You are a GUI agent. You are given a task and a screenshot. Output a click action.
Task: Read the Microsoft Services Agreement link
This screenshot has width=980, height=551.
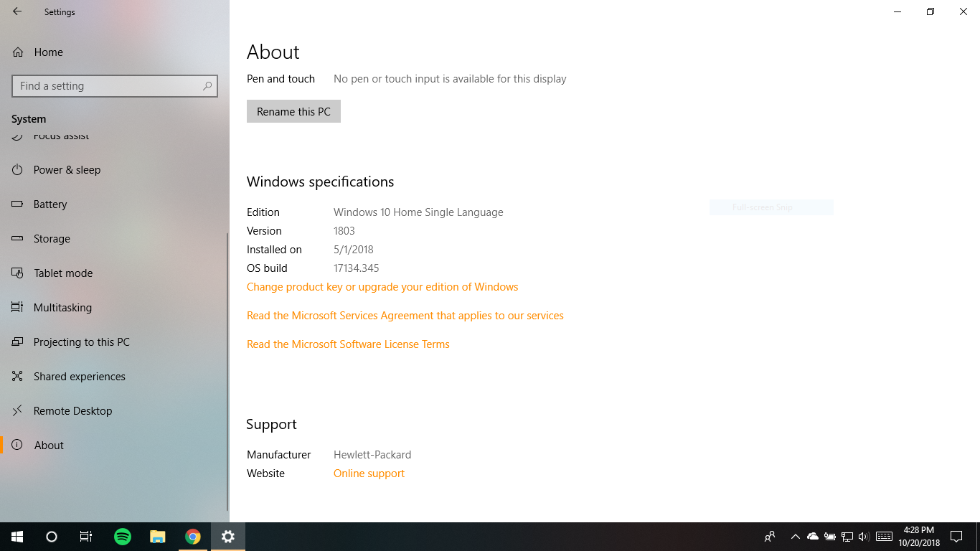[405, 316]
